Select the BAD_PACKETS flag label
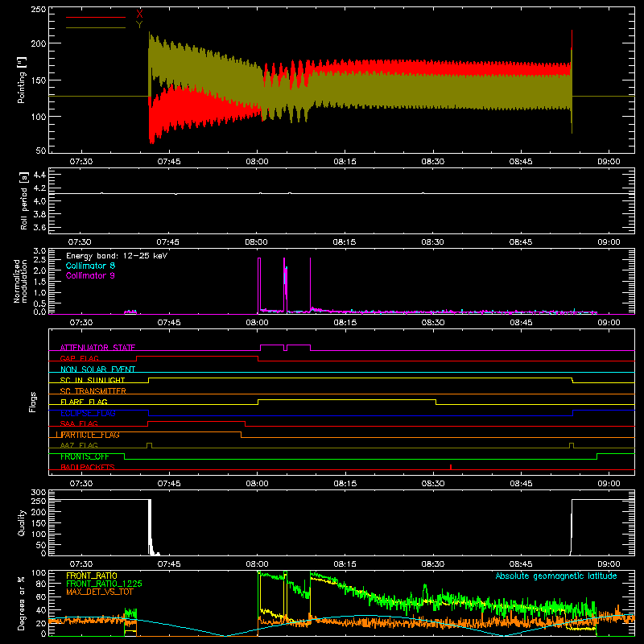This screenshot has width=644, height=644. [x=88, y=467]
